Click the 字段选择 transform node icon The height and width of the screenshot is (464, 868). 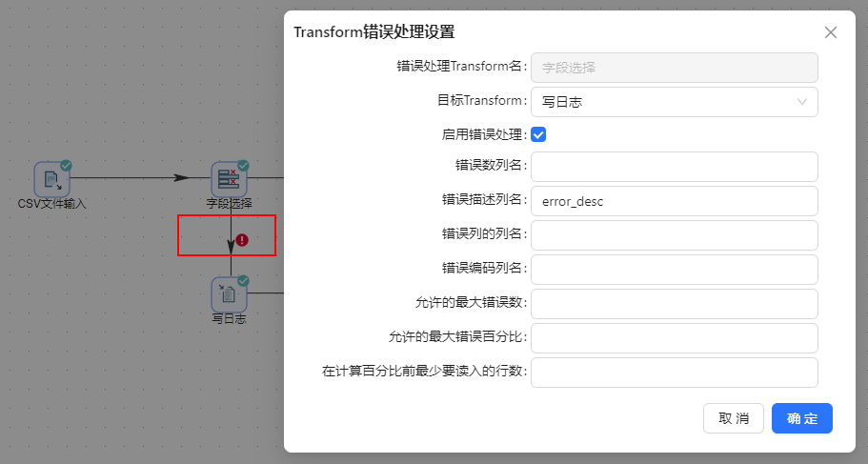pos(229,179)
